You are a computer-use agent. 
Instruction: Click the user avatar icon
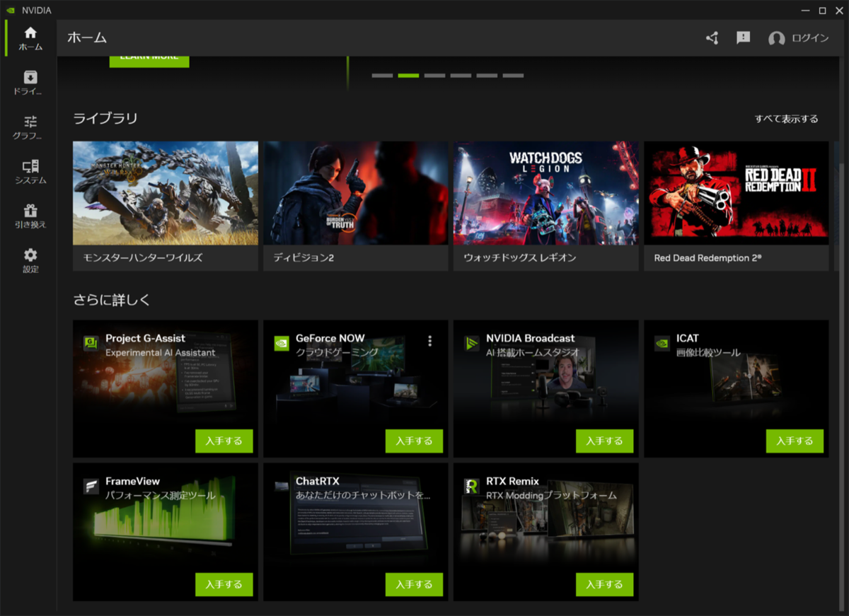click(777, 39)
